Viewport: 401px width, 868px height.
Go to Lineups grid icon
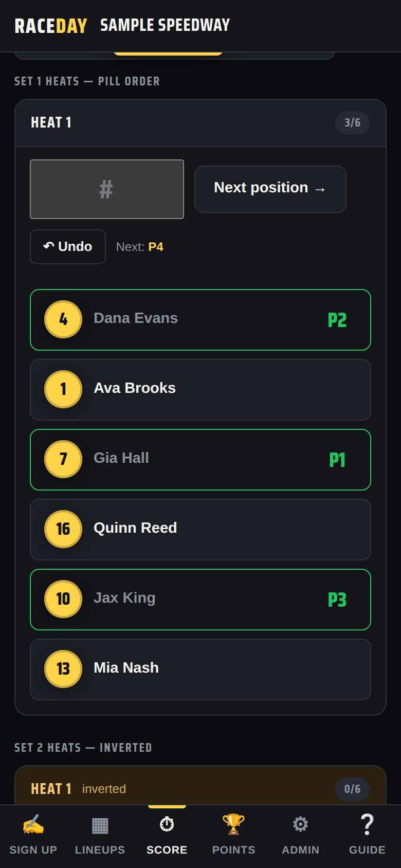click(x=100, y=825)
